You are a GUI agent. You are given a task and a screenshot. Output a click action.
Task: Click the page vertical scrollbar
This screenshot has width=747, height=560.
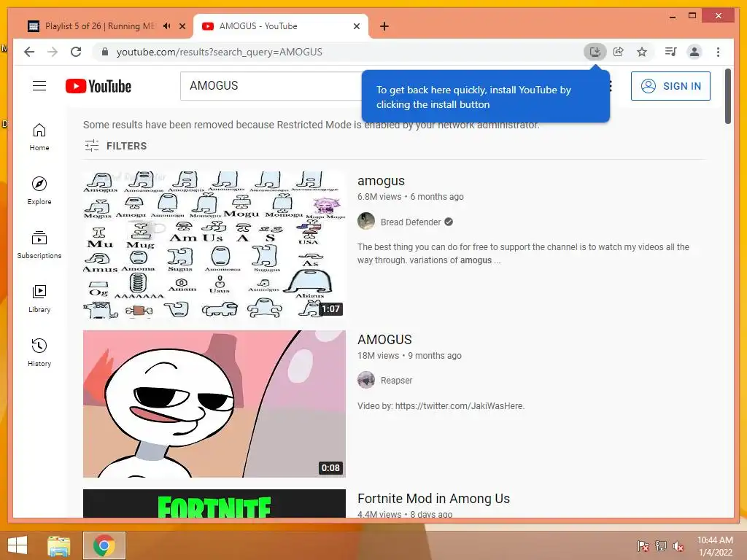(x=728, y=96)
